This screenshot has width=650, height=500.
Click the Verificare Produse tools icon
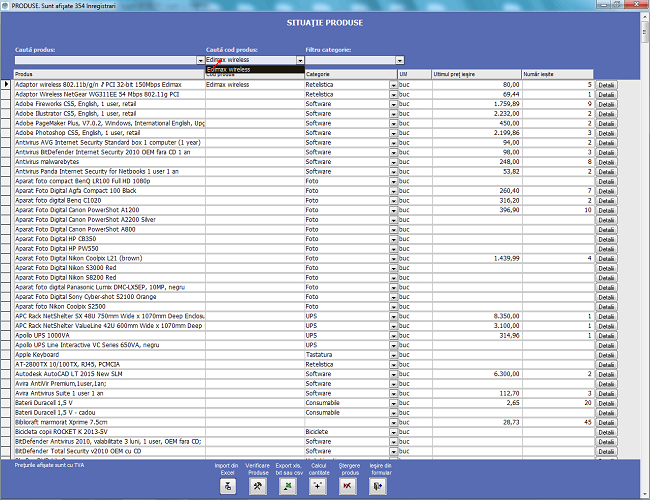pos(258,486)
